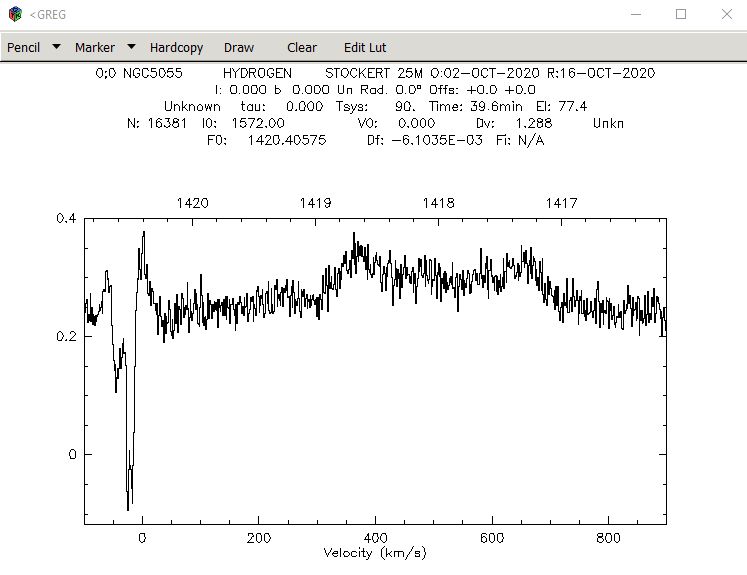The width and height of the screenshot is (747, 575).
Task: Open the Edit Lut option
Action: 365,48
